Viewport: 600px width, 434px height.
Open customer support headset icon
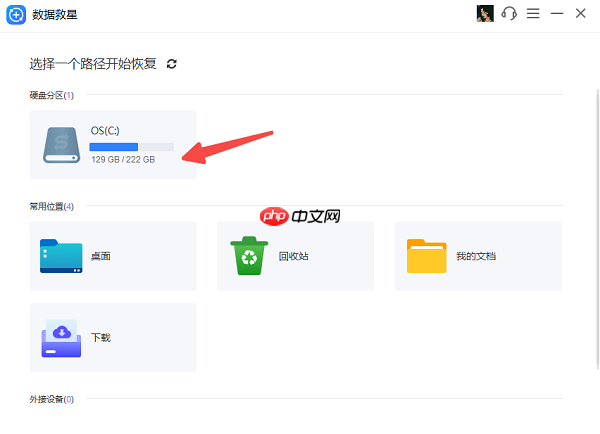[509, 13]
